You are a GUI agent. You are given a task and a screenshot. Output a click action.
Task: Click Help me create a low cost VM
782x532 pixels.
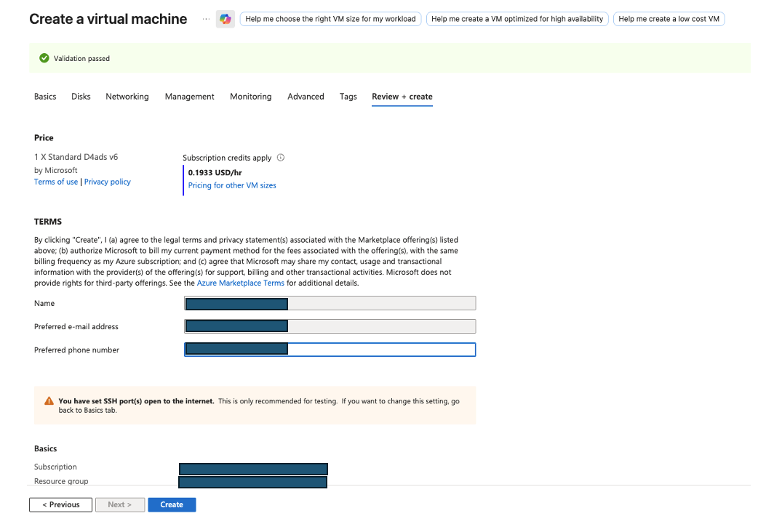(x=669, y=19)
